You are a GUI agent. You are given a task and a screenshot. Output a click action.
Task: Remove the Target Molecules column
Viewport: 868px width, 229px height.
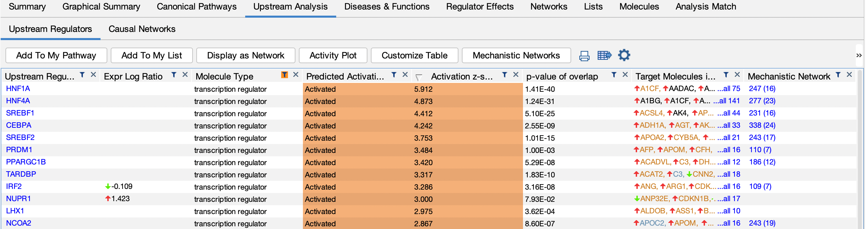coord(737,75)
